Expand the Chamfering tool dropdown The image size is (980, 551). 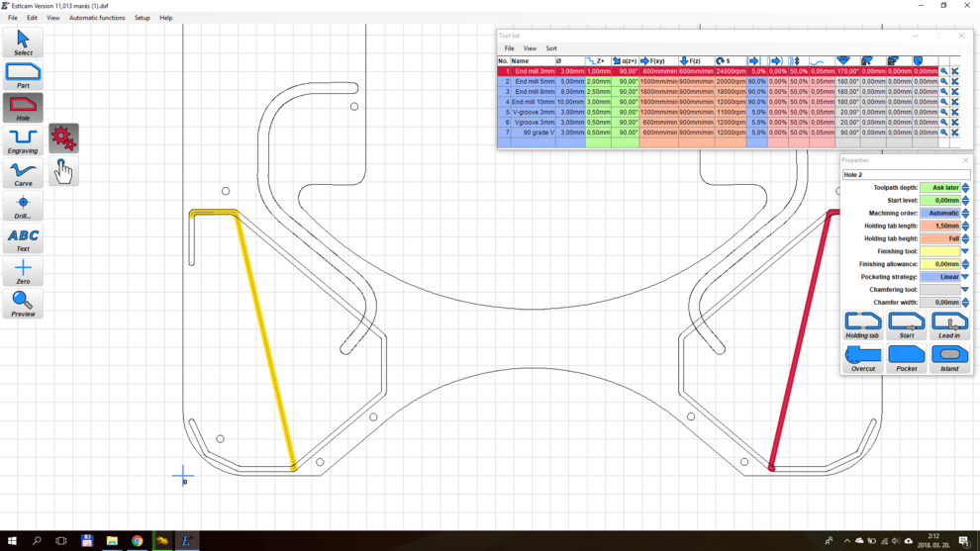965,290
